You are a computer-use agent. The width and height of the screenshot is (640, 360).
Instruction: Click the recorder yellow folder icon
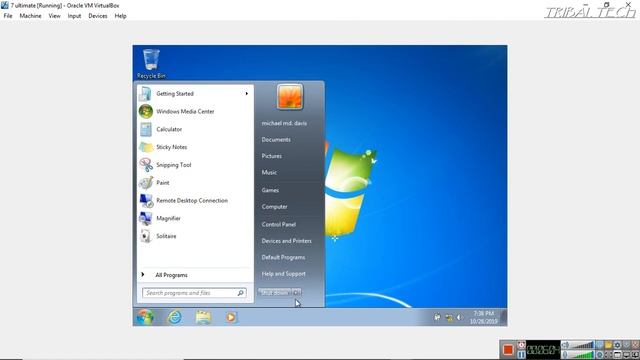609,345
